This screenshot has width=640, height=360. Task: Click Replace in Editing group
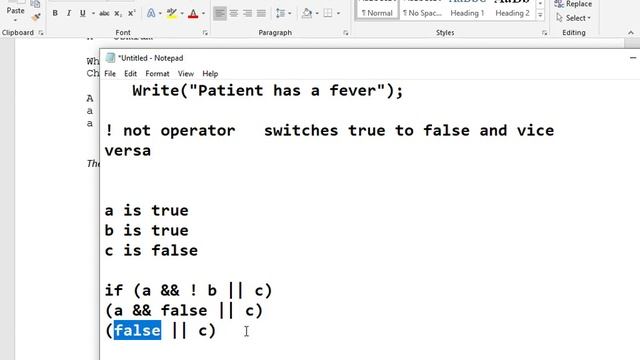(573, 4)
